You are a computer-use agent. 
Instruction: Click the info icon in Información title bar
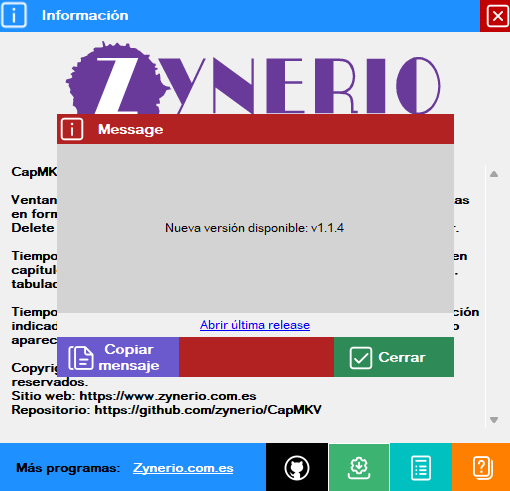14,15
